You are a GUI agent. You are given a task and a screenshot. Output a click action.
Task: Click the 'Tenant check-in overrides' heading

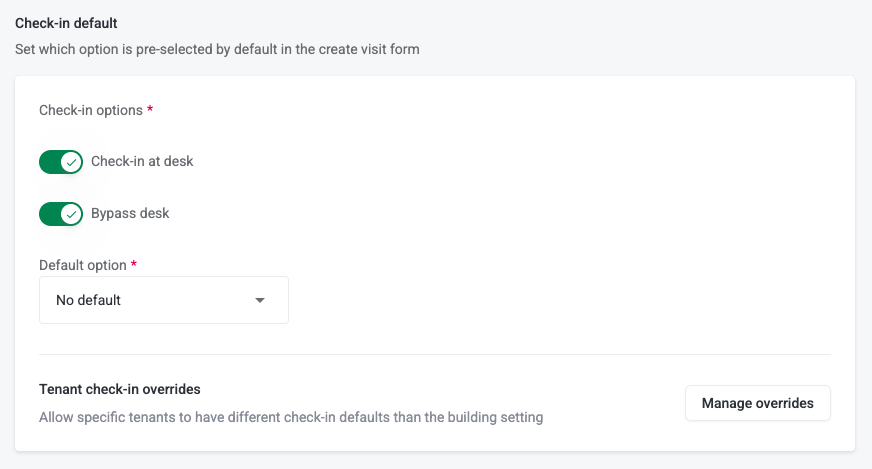(x=120, y=390)
